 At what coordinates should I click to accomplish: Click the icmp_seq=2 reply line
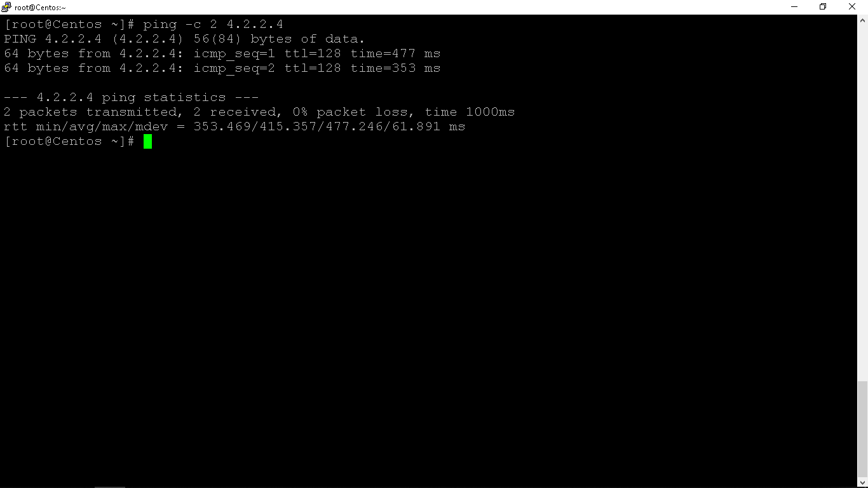(222, 68)
